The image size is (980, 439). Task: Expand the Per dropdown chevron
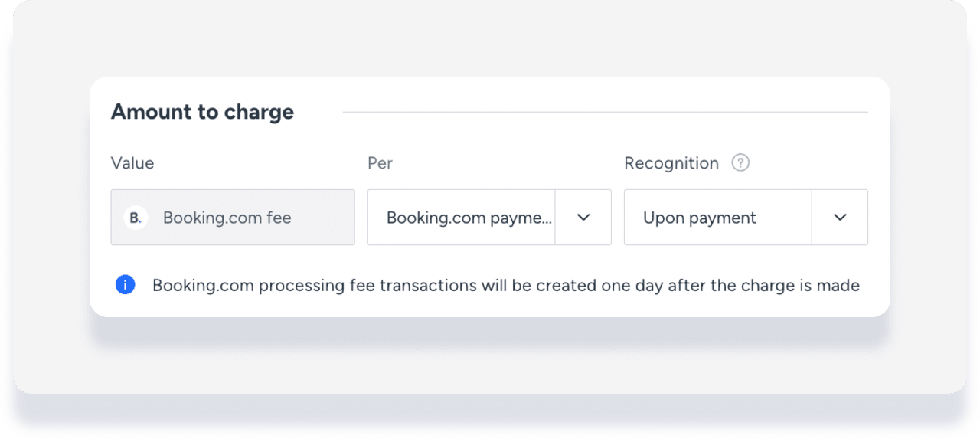(x=583, y=218)
